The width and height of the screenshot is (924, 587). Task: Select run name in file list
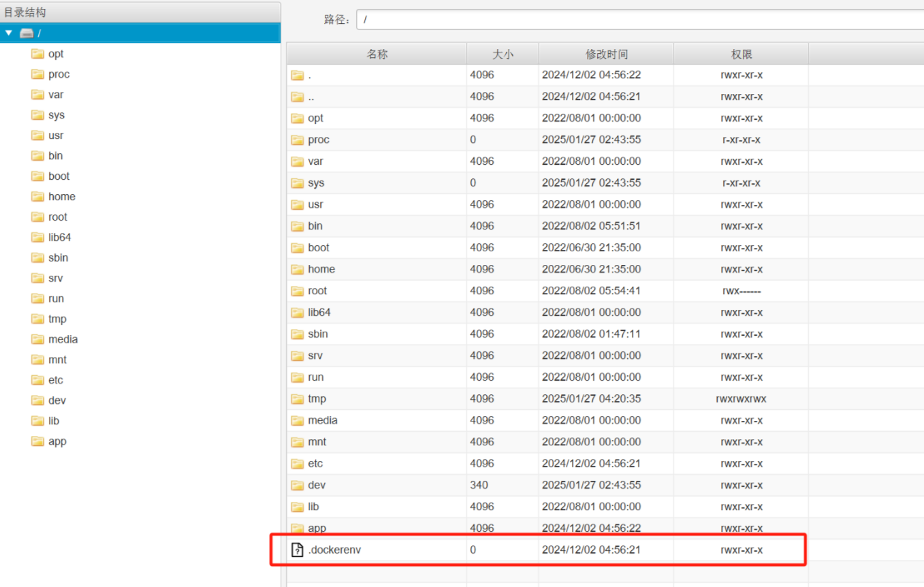tap(315, 377)
